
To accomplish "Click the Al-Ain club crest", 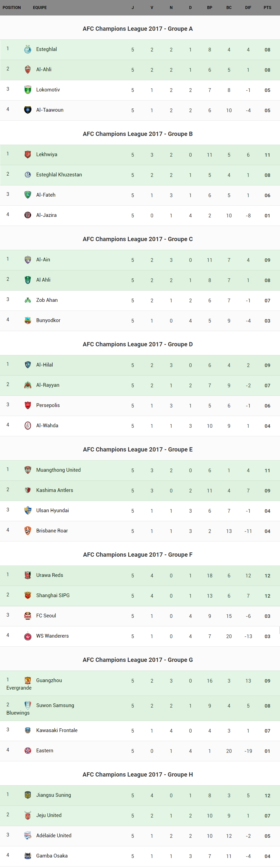I will click(x=28, y=260).
